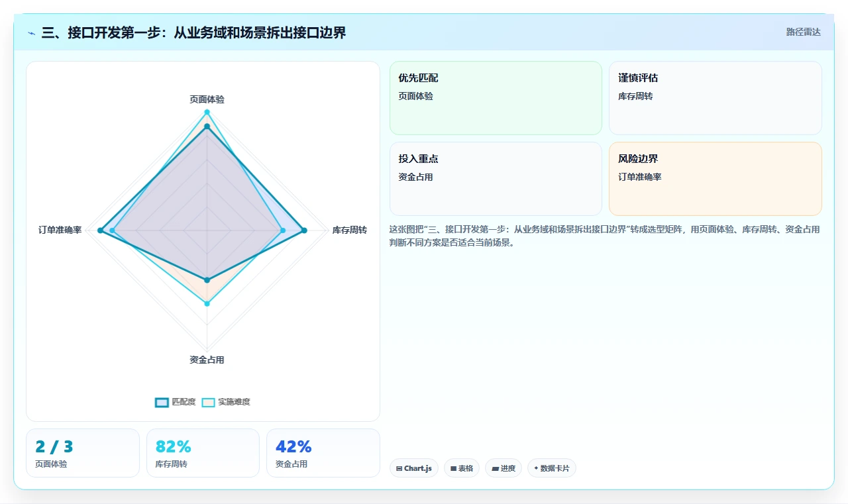Select the Chart.js tag
The image size is (848, 504).
pos(414,468)
